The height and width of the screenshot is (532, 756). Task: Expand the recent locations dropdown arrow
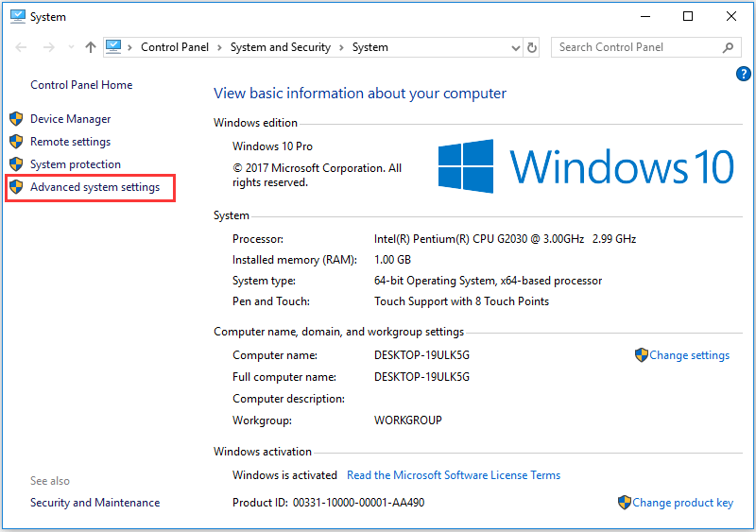tap(71, 47)
